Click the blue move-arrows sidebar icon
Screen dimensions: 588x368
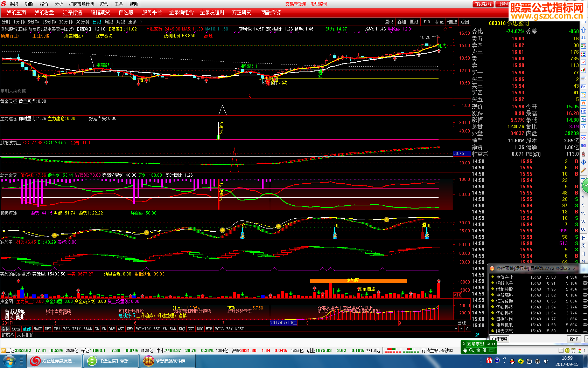click(x=583, y=162)
